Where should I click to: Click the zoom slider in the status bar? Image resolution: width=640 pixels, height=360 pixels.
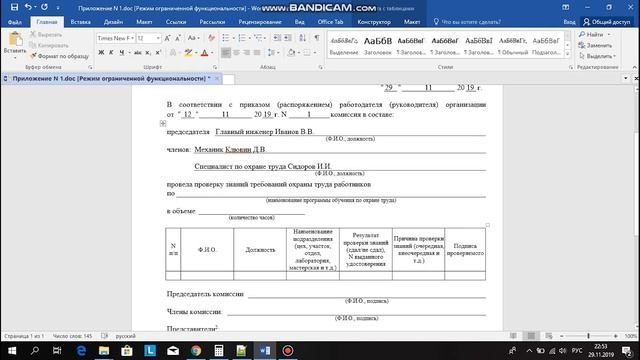(588, 336)
